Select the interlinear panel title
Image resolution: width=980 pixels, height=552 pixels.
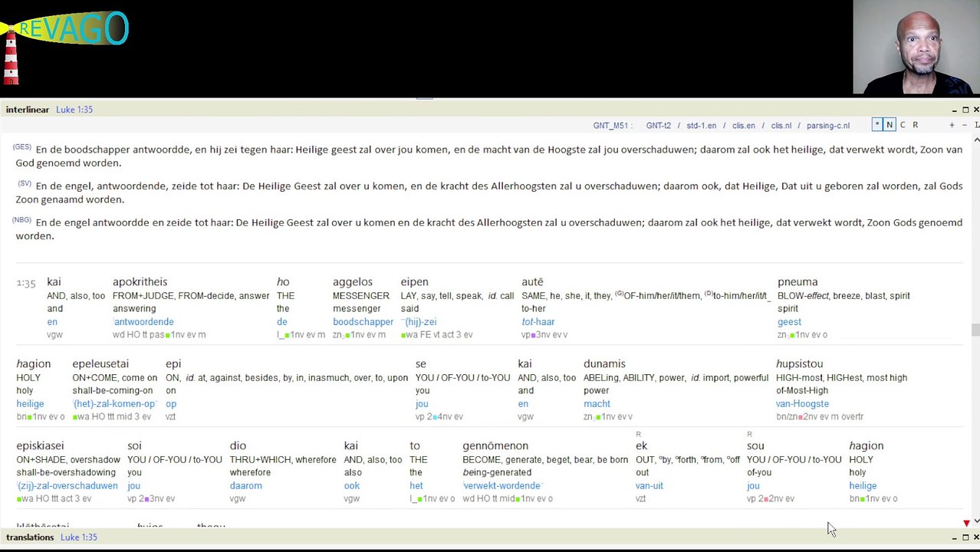(x=28, y=110)
